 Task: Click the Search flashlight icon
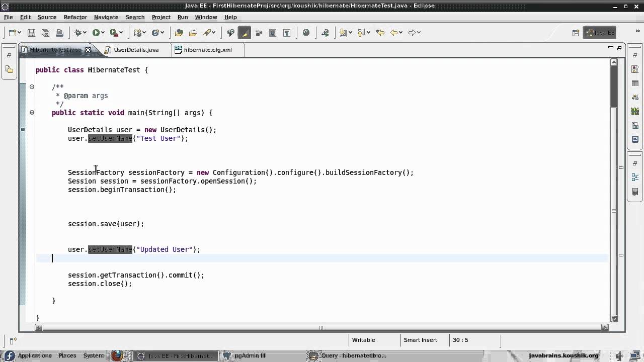pos(207,33)
